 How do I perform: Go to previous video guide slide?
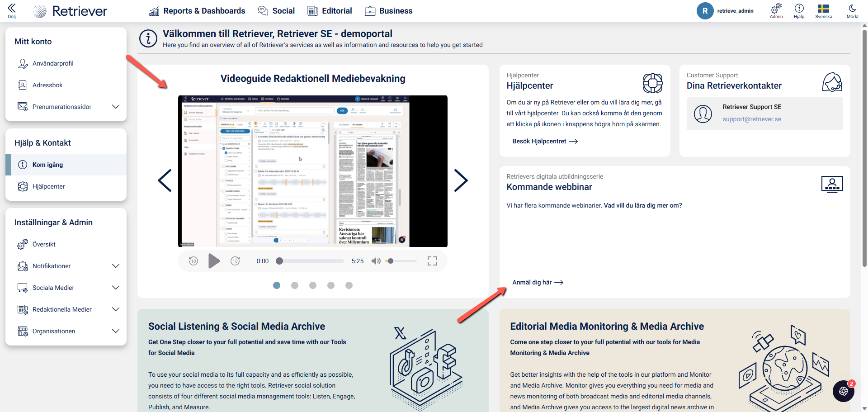tap(165, 180)
